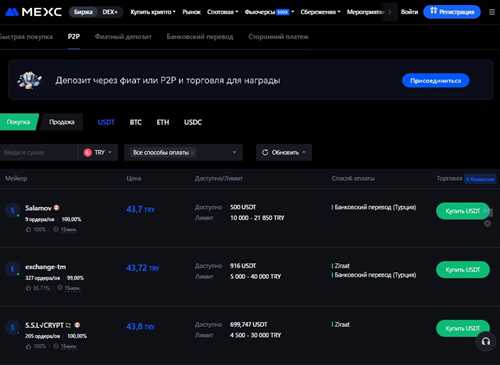The width and height of the screenshot is (500, 365).
Task: Click the Цена column header
Action: (x=134, y=179)
